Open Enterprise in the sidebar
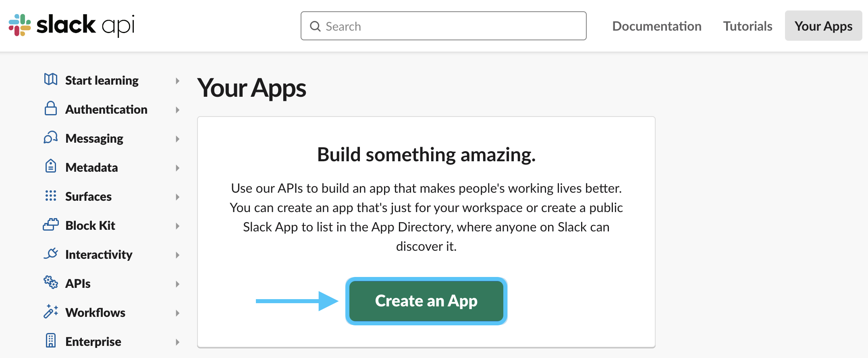This screenshot has width=868, height=358. (93, 342)
